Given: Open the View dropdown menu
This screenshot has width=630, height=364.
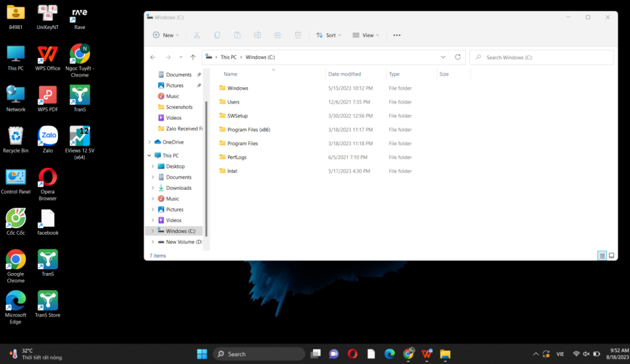Looking at the screenshot, I should tap(365, 36).
